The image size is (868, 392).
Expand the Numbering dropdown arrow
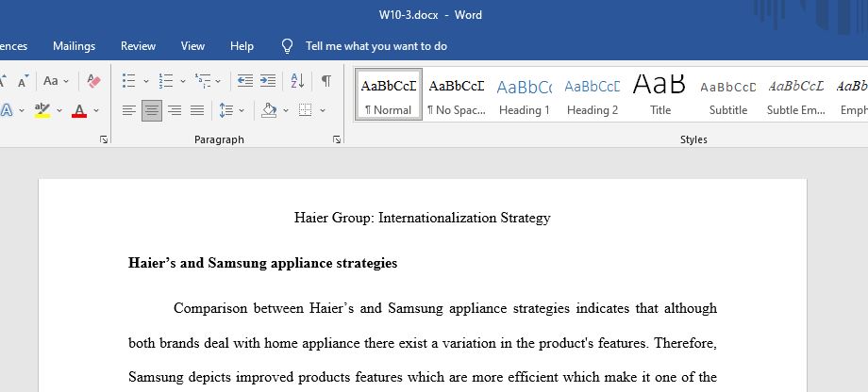(x=183, y=81)
